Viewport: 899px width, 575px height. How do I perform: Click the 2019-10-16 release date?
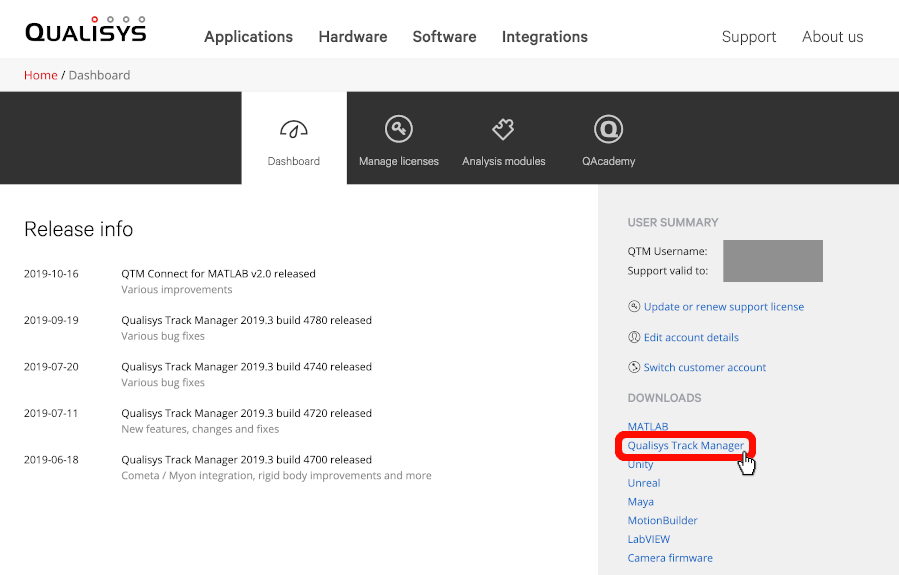51,273
